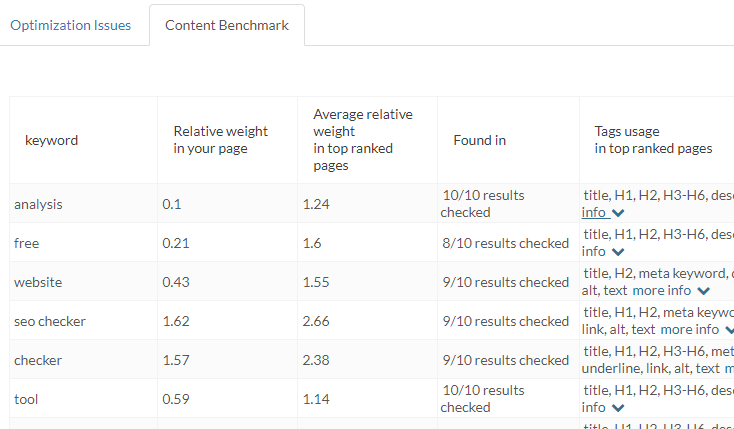Screen dimensions: 734x429
Task: Expand chevron in the tool row
Action: point(618,408)
